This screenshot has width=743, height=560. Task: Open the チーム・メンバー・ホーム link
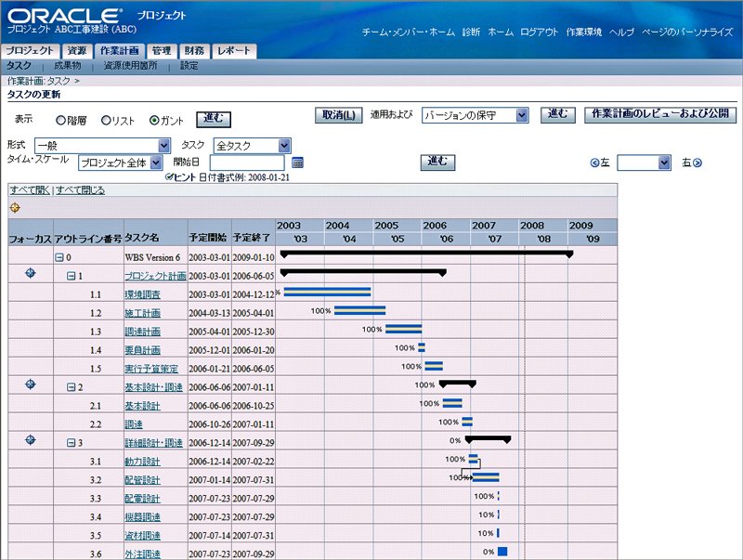408,33
